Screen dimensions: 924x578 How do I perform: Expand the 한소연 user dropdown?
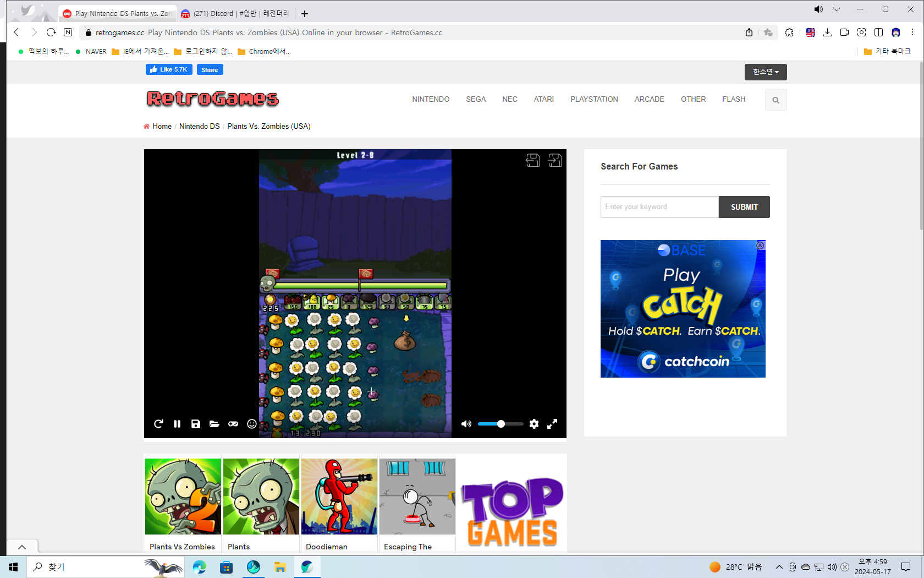[x=766, y=72]
